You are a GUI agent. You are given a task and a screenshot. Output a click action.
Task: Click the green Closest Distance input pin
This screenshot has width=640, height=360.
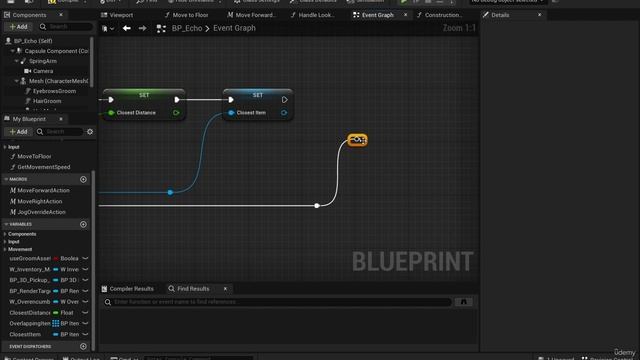[111, 113]
